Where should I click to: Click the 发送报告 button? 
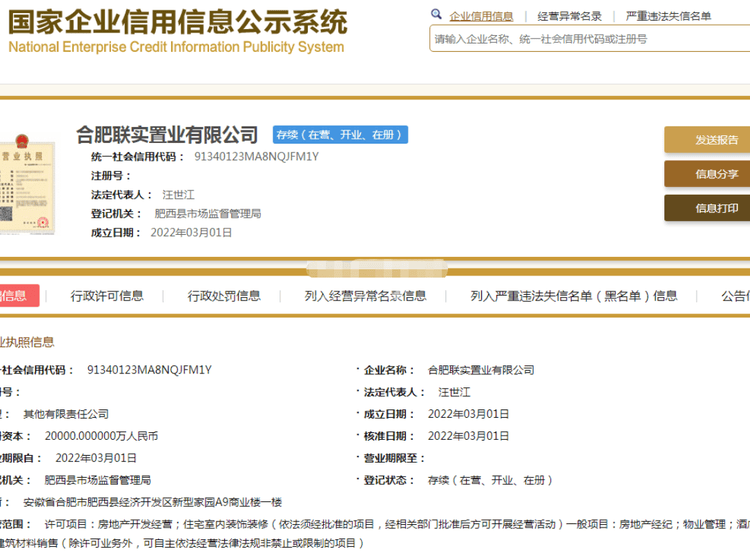pyautogui.click(x=707, y=140)
